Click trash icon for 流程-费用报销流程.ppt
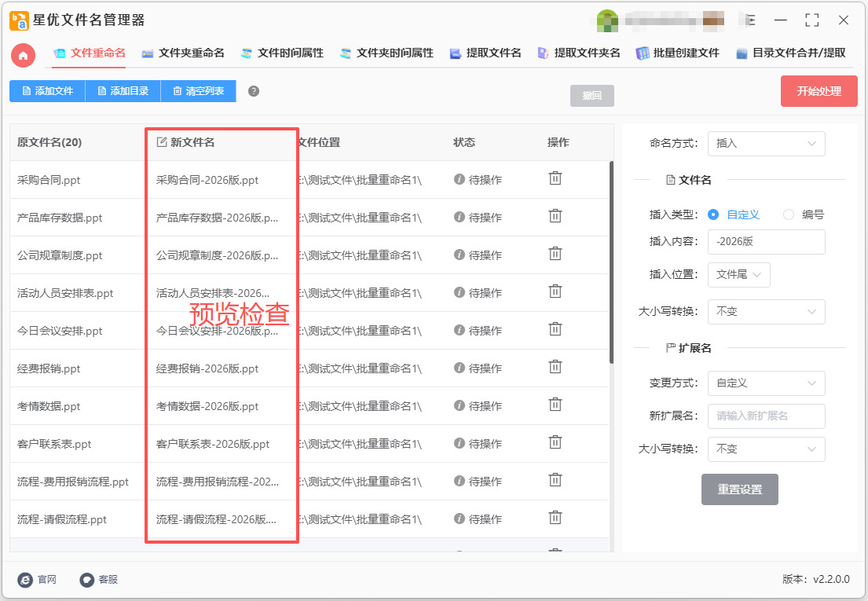 click(555, 480)
